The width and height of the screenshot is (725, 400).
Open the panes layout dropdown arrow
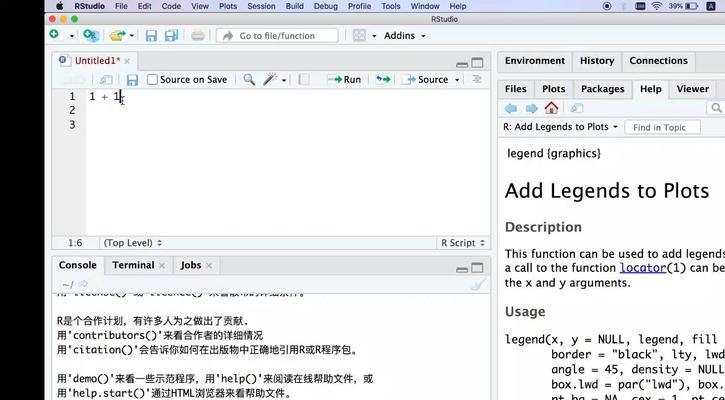coord(374,36)
